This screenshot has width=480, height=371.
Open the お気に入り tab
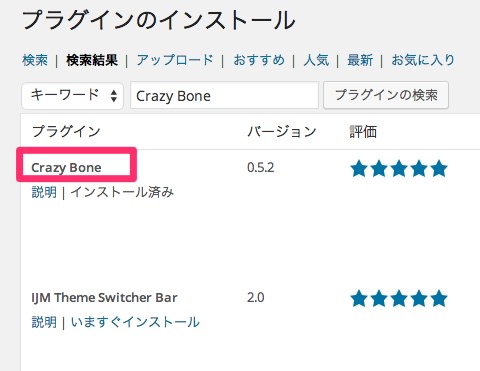pyautogui.click(x=423, y=60)
